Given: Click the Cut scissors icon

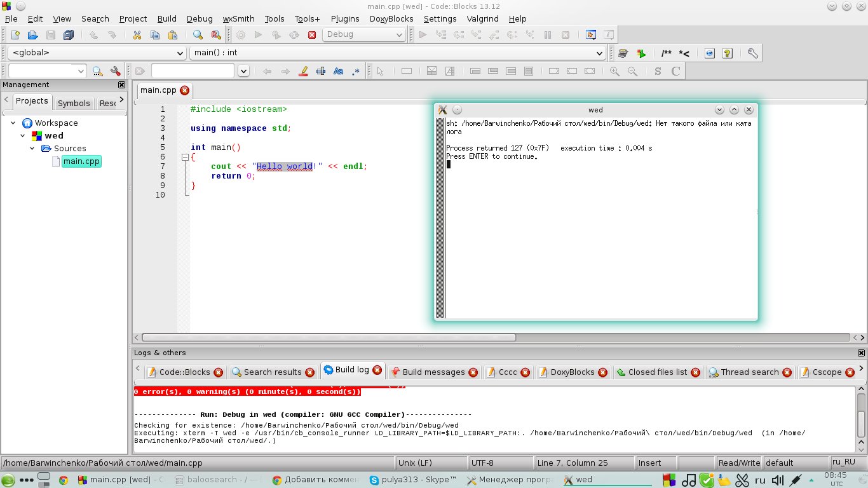Looking at the screenshot, I should [x=137, y=35].
